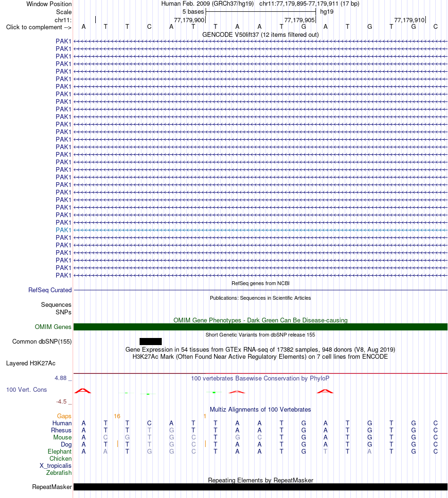Click the Chicken alignment row label

coord(61,459)
